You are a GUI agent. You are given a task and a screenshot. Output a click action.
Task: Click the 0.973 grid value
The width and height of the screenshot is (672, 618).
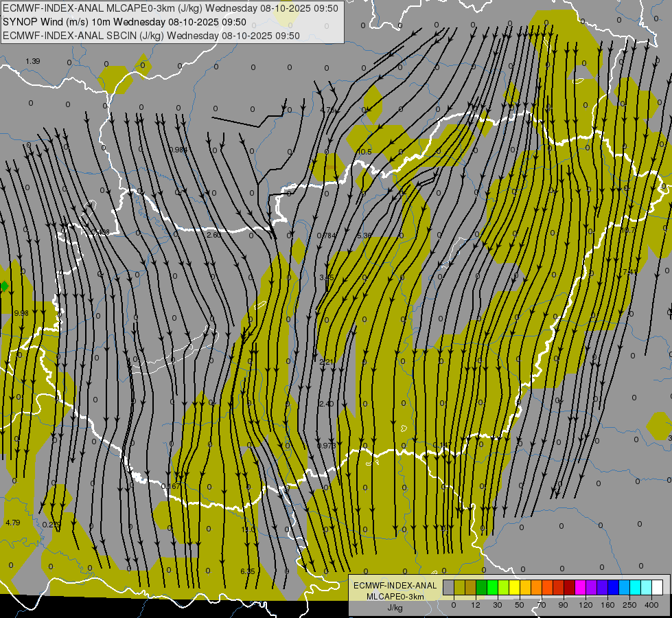pyautogui.click(x=326, y=446)
